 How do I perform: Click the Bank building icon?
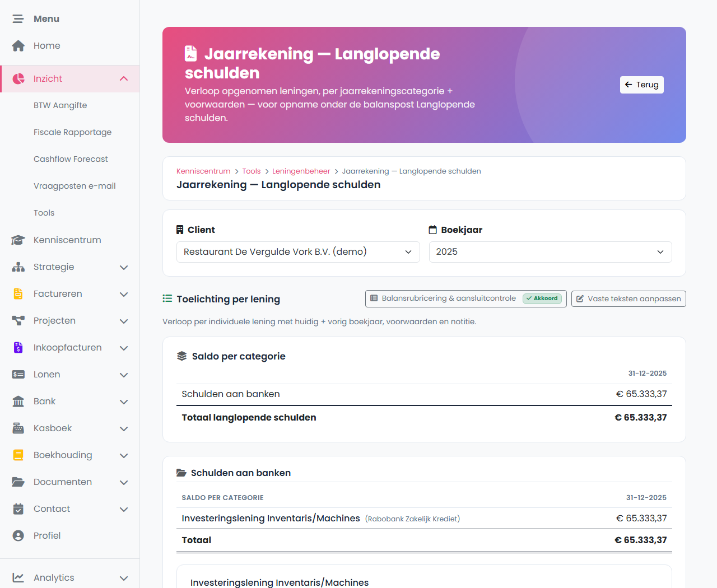(x=18, y=402)
